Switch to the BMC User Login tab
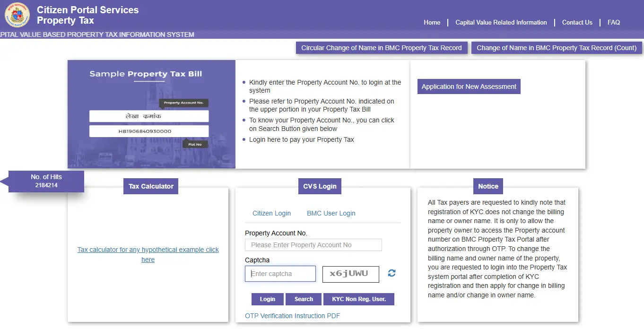Screen dimensions: 644x329 331,213
